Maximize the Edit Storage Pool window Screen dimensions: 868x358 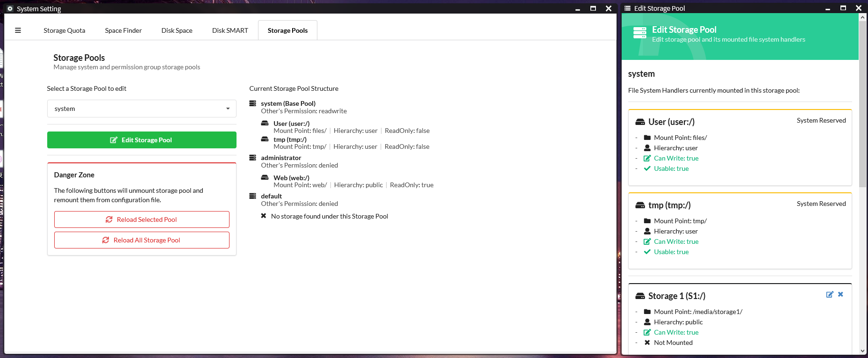click(843, 8)
